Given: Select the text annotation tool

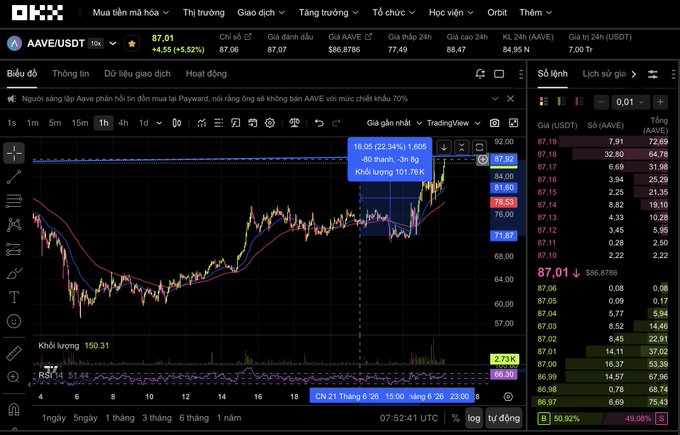Looking at the screenshot, I should tap(14, 297).
